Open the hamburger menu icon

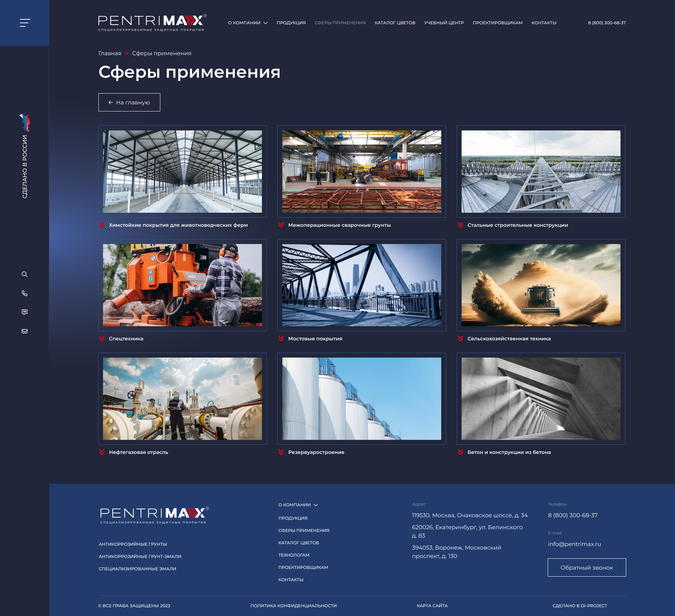pyautogui.click(x=25, y=23)
